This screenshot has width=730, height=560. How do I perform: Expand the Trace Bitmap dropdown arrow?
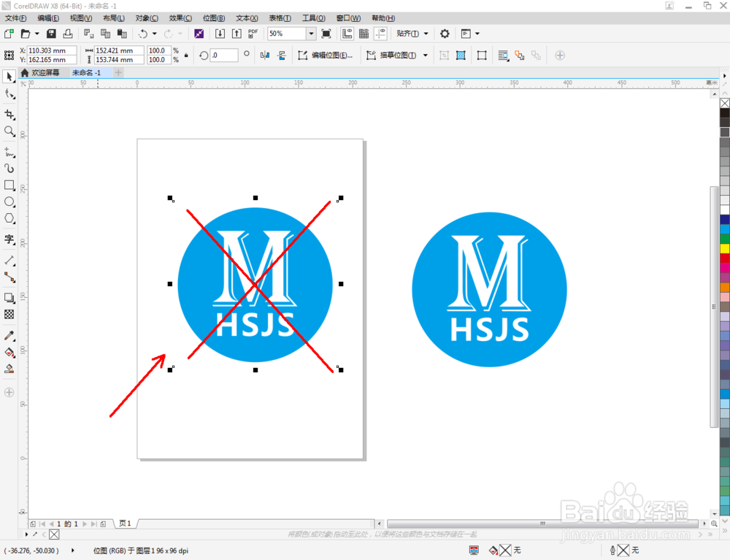pyautogui.click(x=426, y=55)
